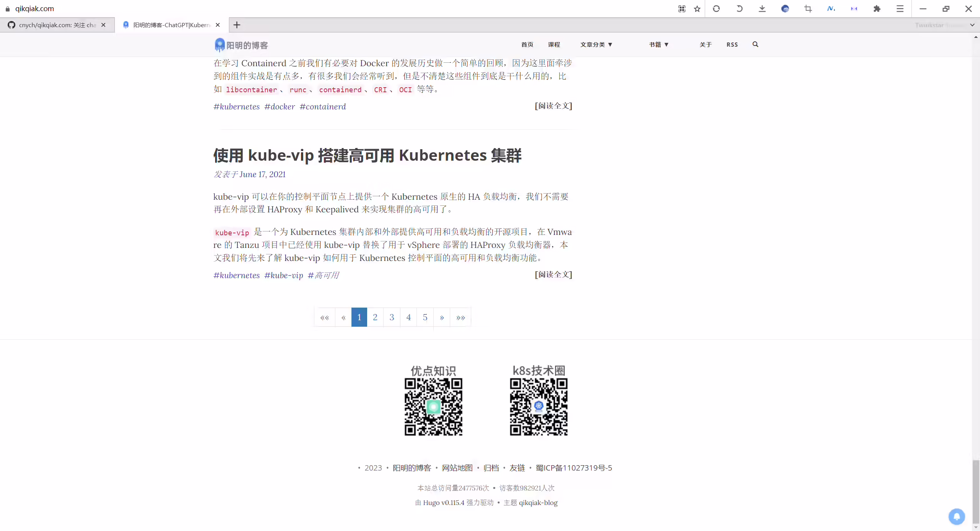980x531 pixels.
Task: Close the cnych/qikqiak.com GitHub tab
Action: [x=103, y=25]
